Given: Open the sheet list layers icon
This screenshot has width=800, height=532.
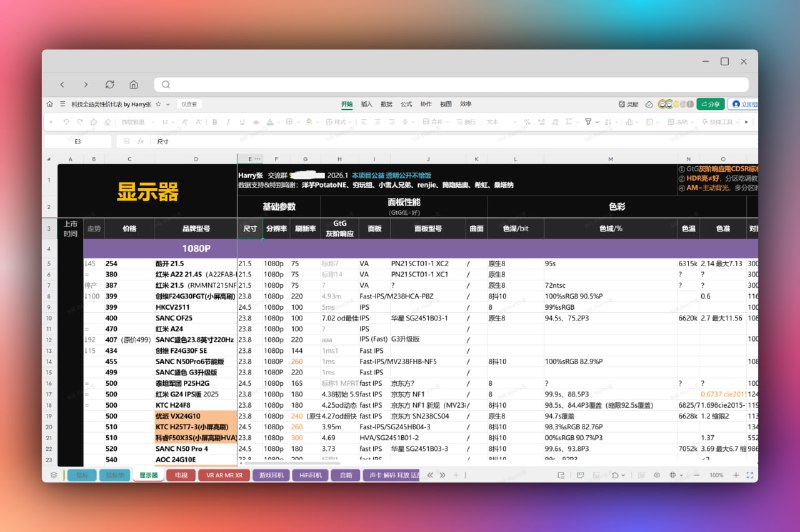Looking at the screenshot, I should point(54,475).
